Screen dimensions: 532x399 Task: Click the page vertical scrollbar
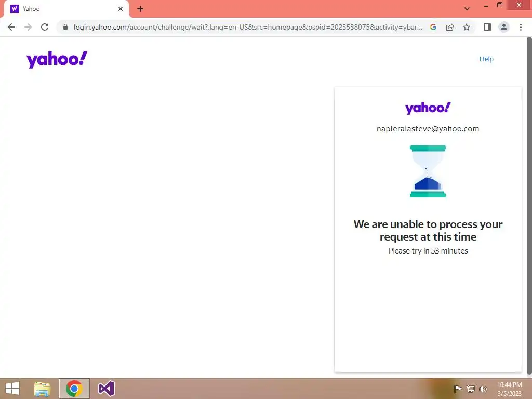[x=529, y=207]
